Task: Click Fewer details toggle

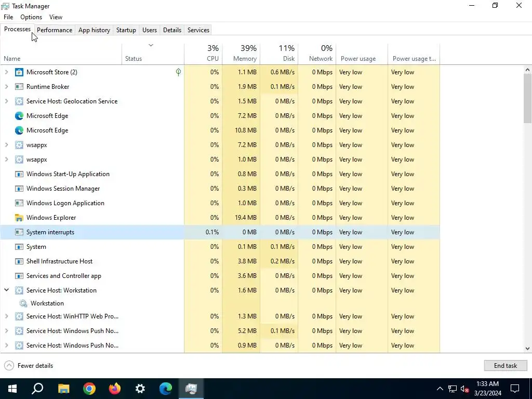Action: (x=29, y=365)
